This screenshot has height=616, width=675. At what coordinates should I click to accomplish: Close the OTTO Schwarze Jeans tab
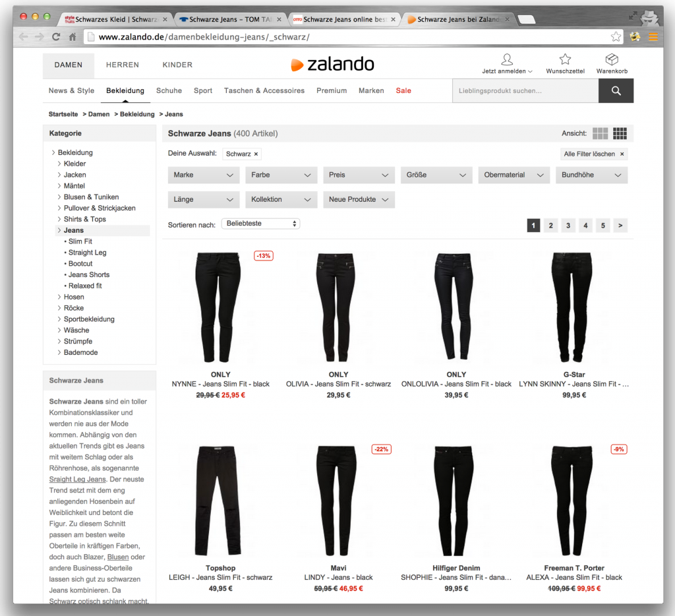(x=393, y=19)
